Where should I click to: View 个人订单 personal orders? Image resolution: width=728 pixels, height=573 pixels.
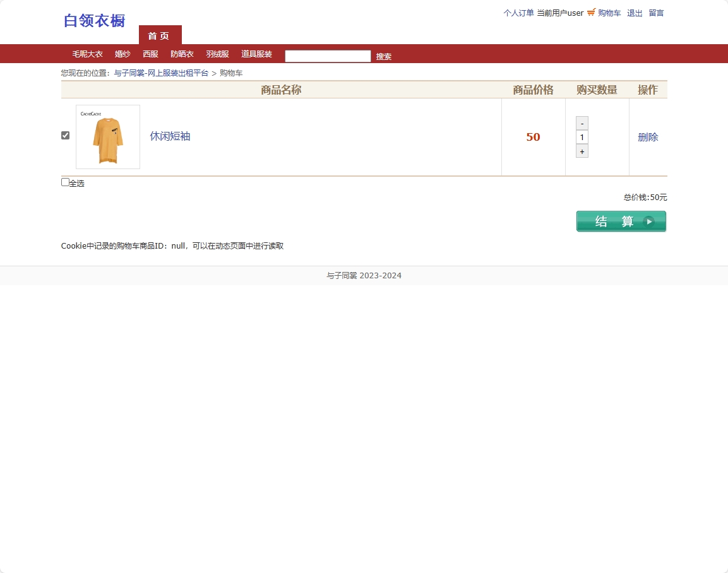pyautogui.click(x=518, y=13)
